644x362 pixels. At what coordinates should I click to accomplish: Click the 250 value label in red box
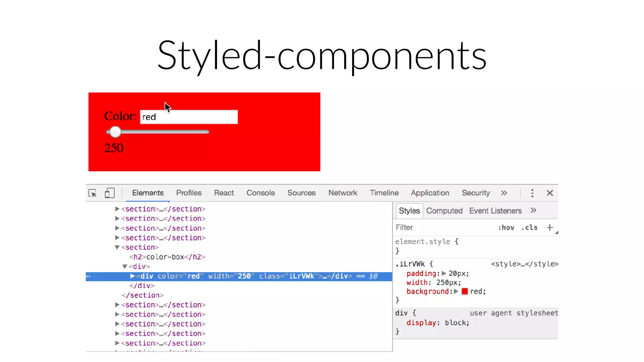tap(114, 148)
